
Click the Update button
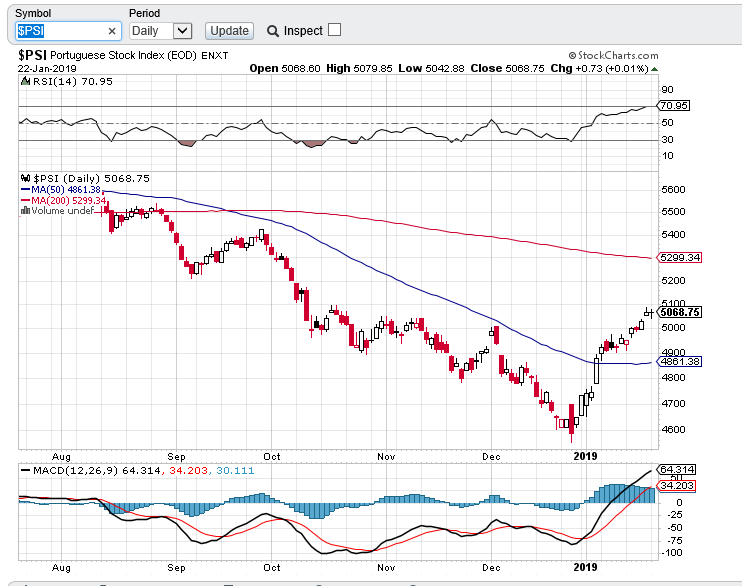coord(230,31)
